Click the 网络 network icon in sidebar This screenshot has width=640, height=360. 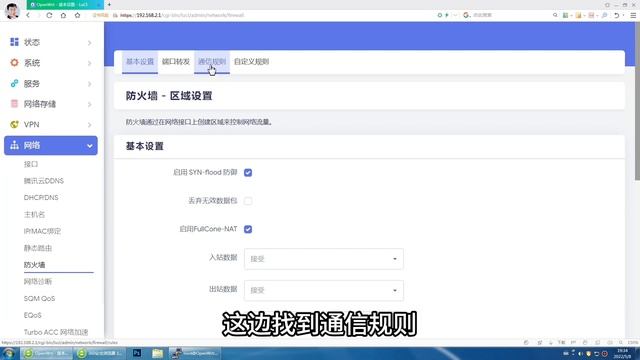pos(14,145)
